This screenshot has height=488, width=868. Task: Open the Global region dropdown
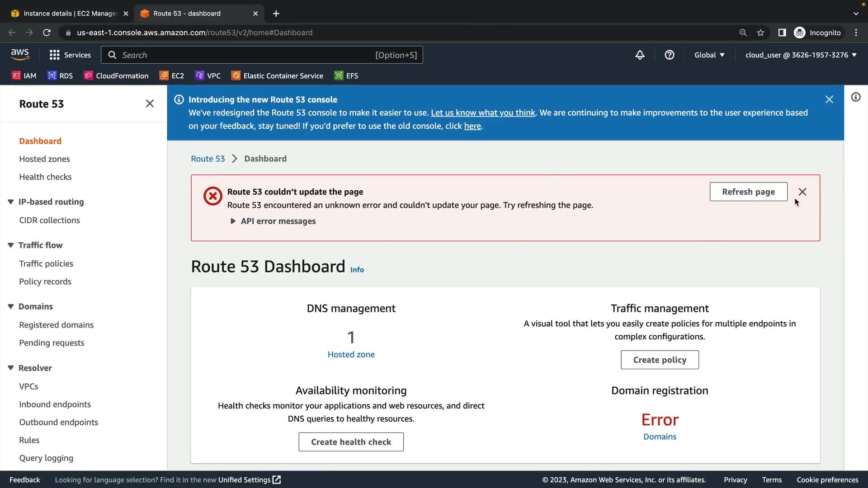pyautogui.click(x=709, y=55)
